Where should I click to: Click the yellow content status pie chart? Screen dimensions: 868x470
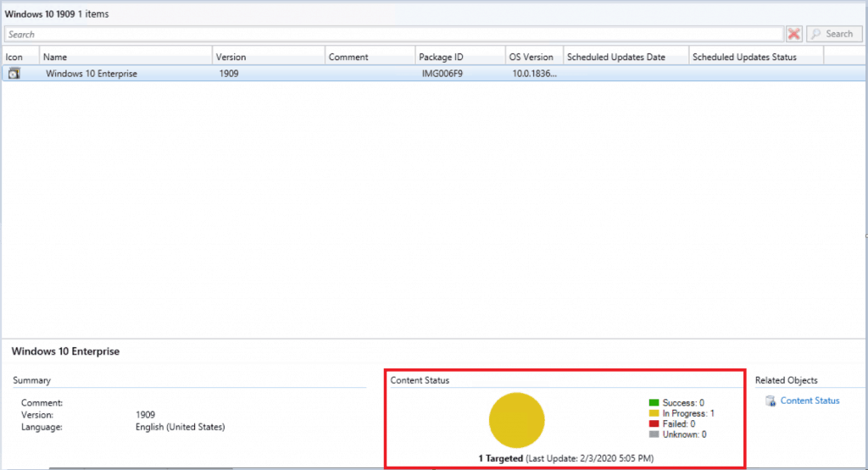(516, 420)
